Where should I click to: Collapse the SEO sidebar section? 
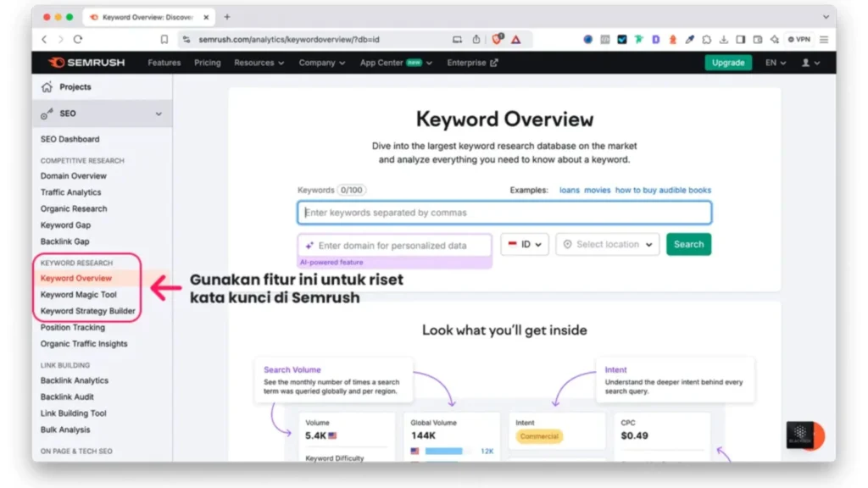[x=159, y=114]
